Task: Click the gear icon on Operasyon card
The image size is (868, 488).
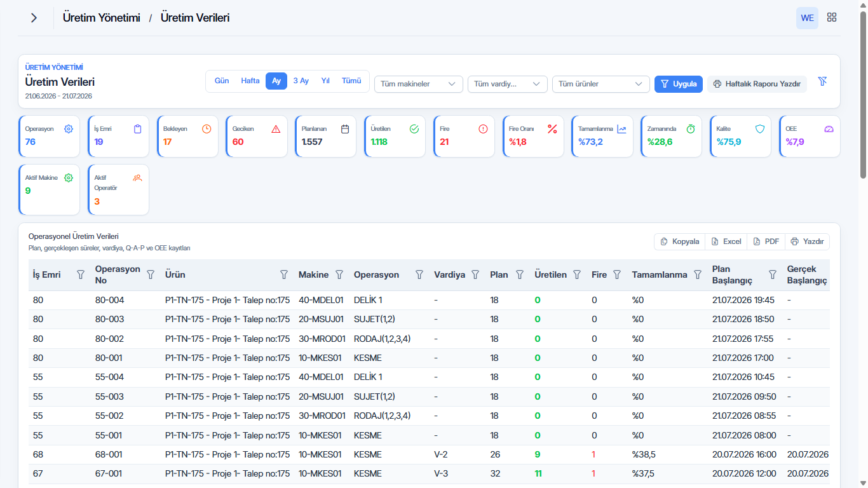Action: tap(69, 129)
